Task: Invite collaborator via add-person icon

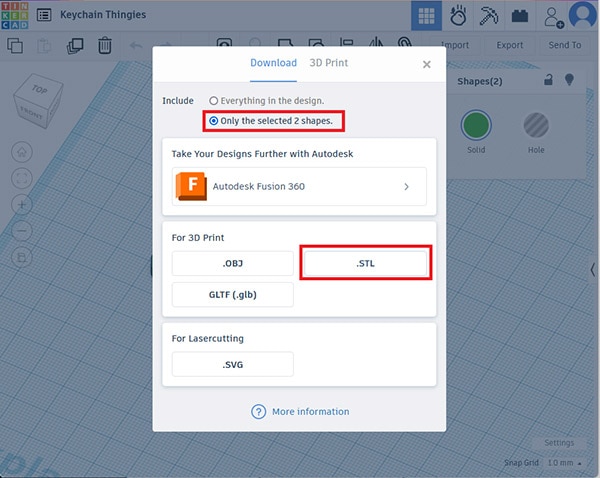Action: [x=554, y=18]
